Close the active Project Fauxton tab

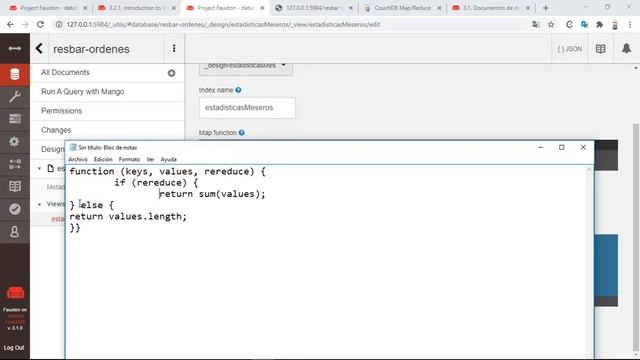point(262,8)
